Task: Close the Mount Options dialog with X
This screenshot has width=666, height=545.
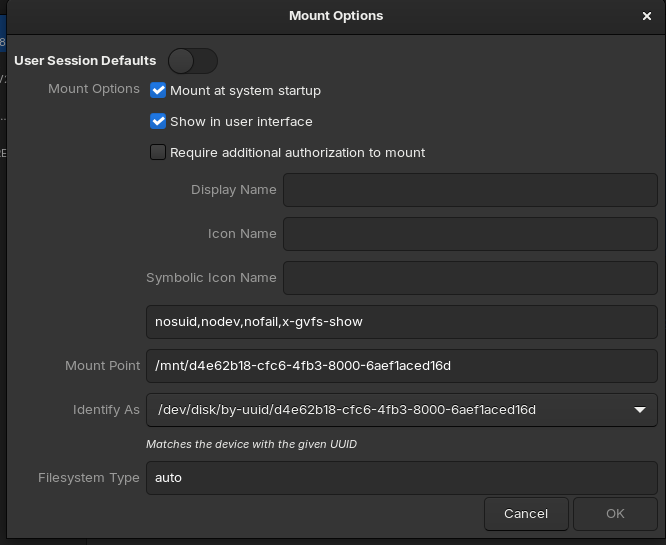Action: click(x=646, y=16)
